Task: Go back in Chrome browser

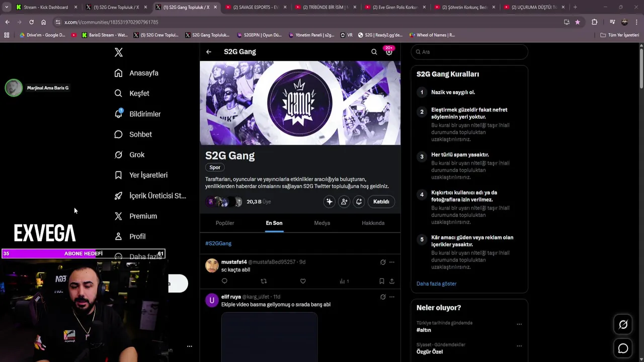Action: pos(7,22)
